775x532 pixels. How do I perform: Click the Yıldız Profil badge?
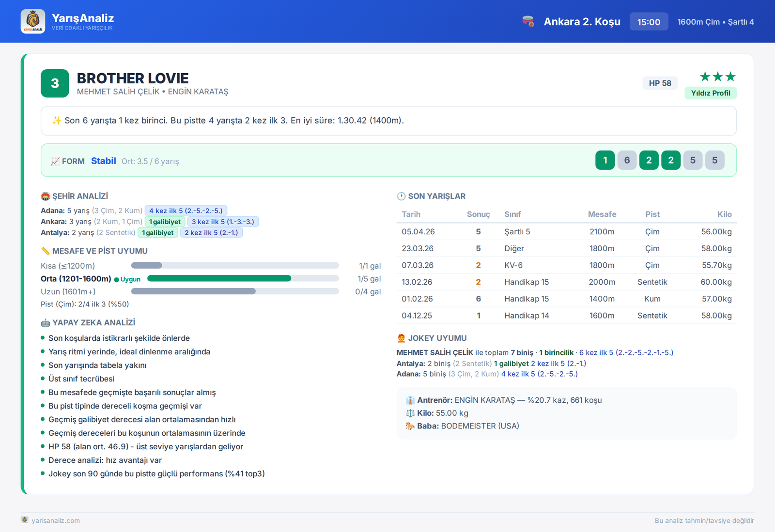click(710, 93)
